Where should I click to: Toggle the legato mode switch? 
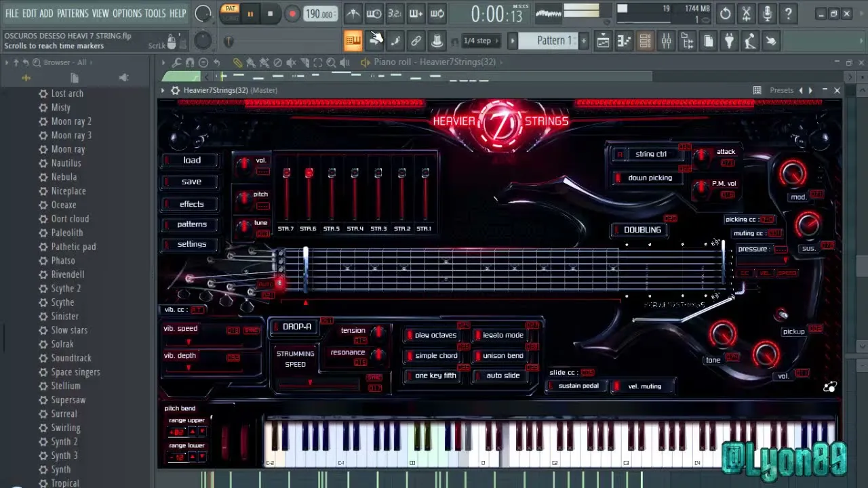point(502,335)
